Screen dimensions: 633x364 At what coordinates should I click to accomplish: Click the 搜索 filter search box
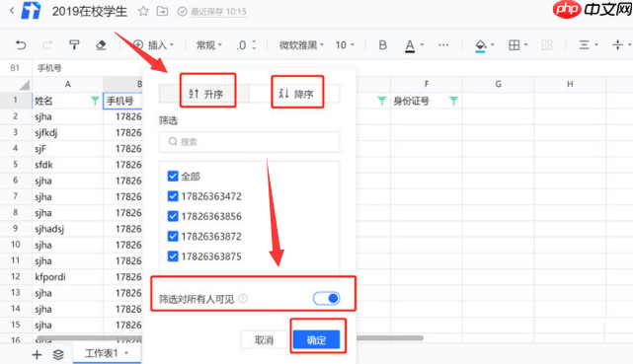coord(249,142)
